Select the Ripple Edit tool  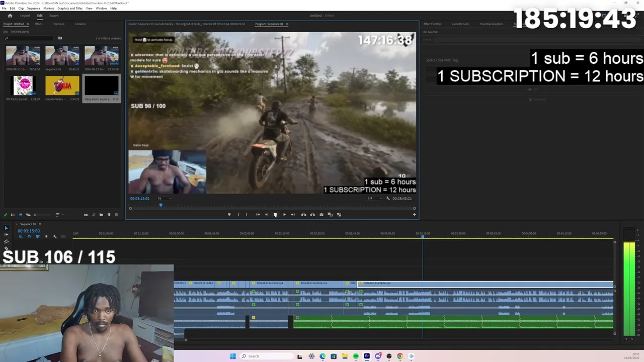click(x=6, y=241)
